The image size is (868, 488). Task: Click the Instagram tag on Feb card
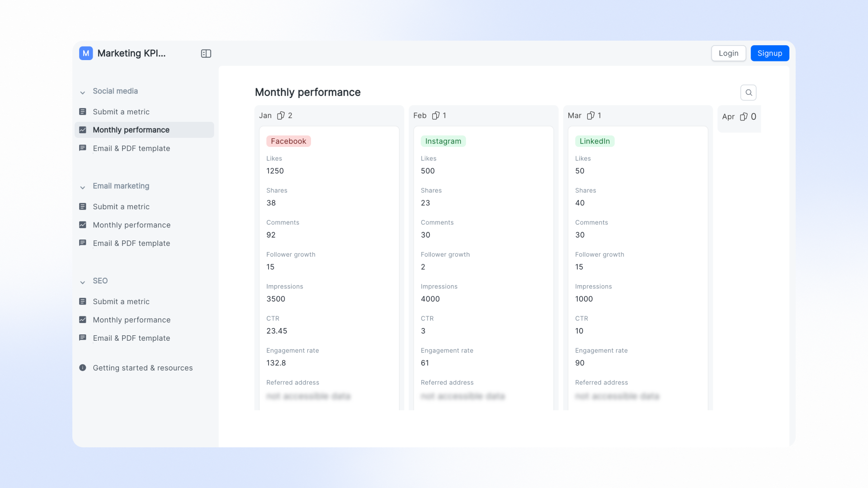click(443, 141)
